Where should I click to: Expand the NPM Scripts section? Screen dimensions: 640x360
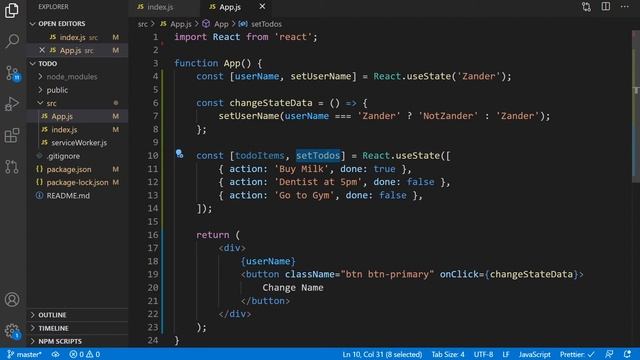pyautogui.click(x=60, y=341)
